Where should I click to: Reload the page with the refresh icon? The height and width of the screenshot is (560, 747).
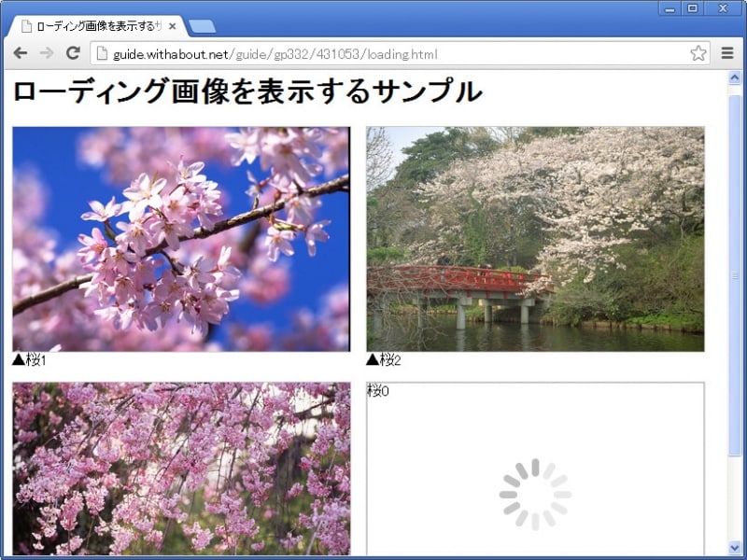tap(71, 54)
